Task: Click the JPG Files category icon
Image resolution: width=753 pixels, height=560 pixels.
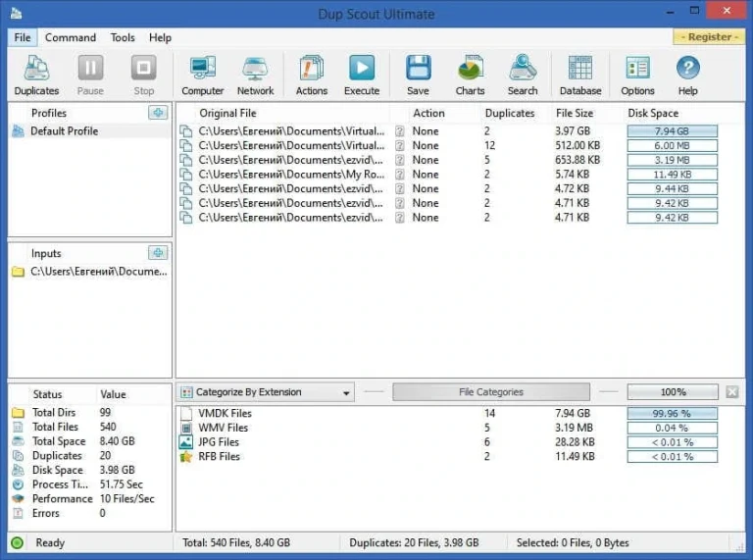Action: 186,442
